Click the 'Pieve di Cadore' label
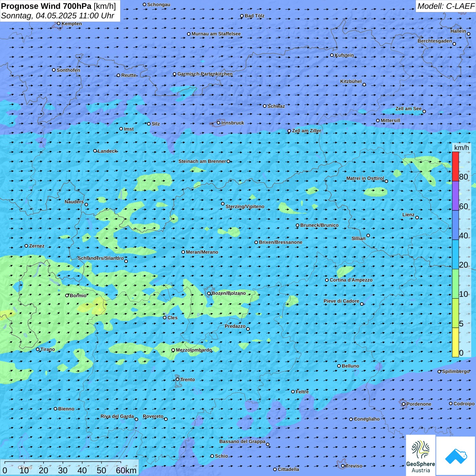This screenshot has width=476, height=476. tap(341, 301)
